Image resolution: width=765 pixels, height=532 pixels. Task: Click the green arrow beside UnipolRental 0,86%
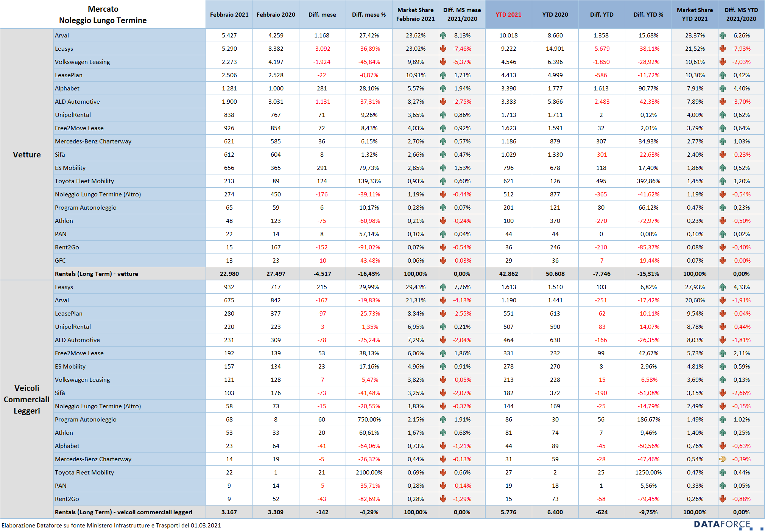(x=443, y=115)
